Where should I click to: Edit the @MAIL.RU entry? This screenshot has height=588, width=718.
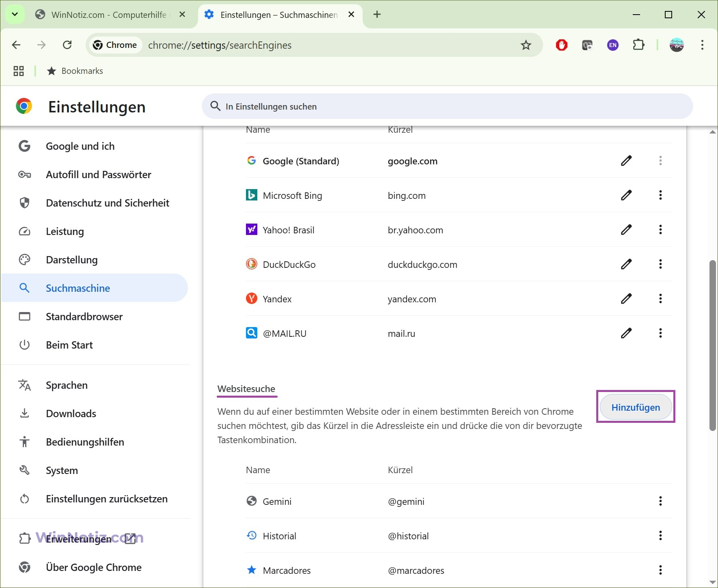[626, 333]
